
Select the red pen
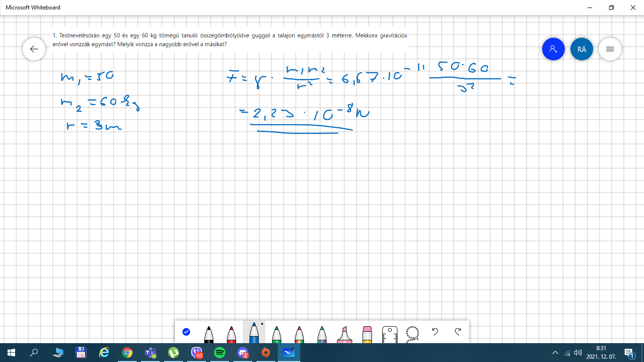[231, 334]
